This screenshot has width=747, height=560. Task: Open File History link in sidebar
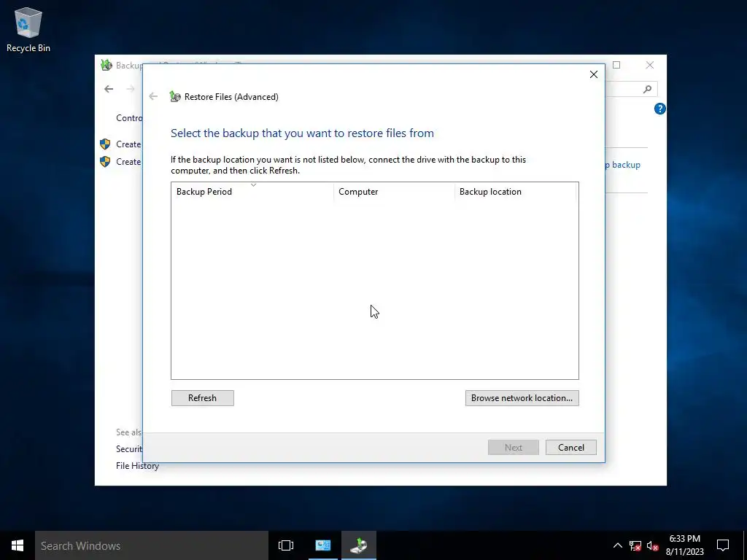(x=137, y=466)
